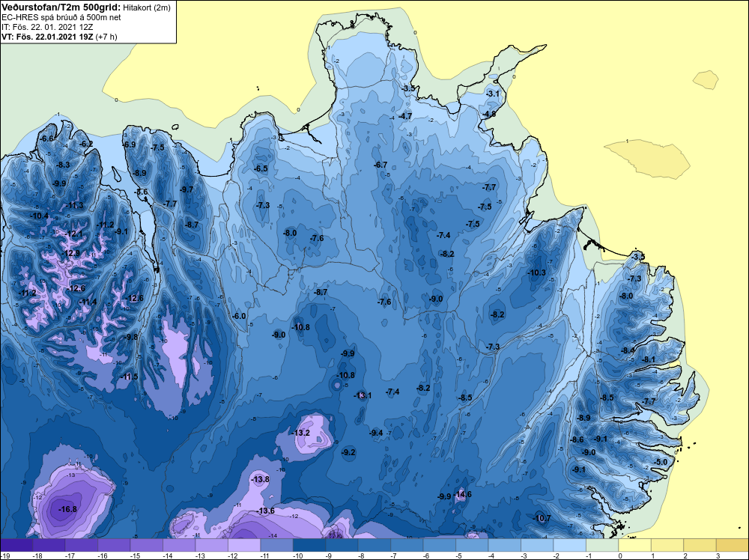749x560 pixels.
Task: Select the legend color cell labeled 2
Action: (700, 545)
